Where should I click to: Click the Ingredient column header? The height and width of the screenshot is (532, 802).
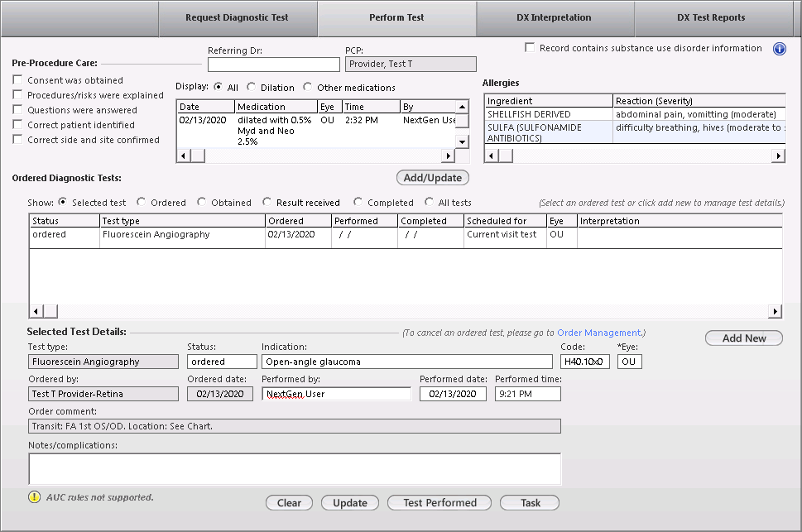(548, 101)
